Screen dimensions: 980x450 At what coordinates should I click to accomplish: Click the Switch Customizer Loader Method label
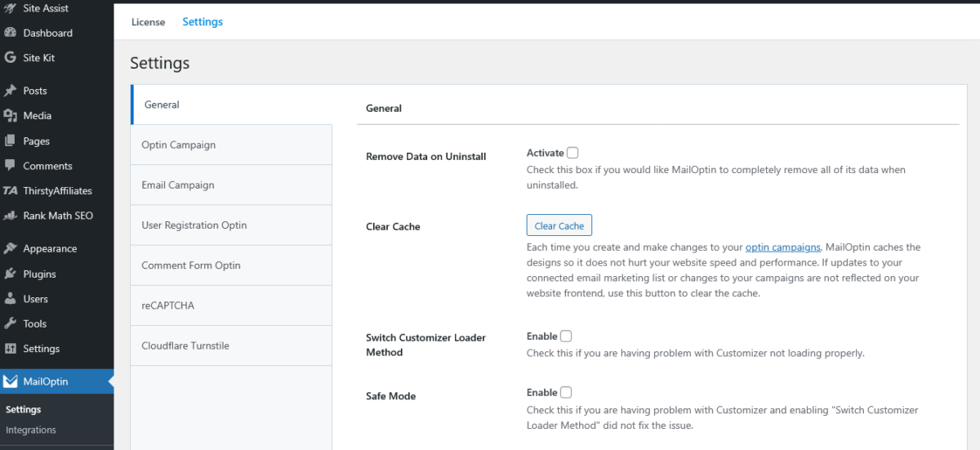tap(426, 345)
